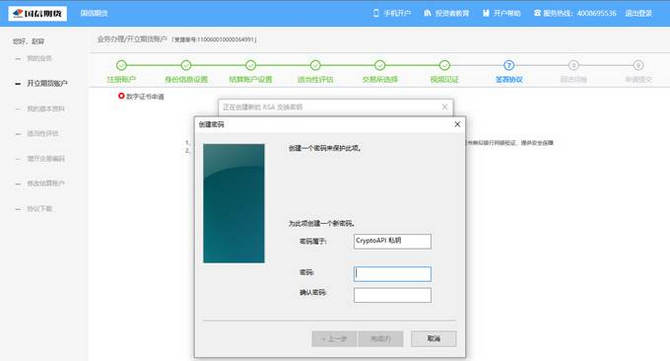Viewport: 670px width, 361px height.
Task: Click the 视频见证 step label
Action: click(x=444, y=79)
